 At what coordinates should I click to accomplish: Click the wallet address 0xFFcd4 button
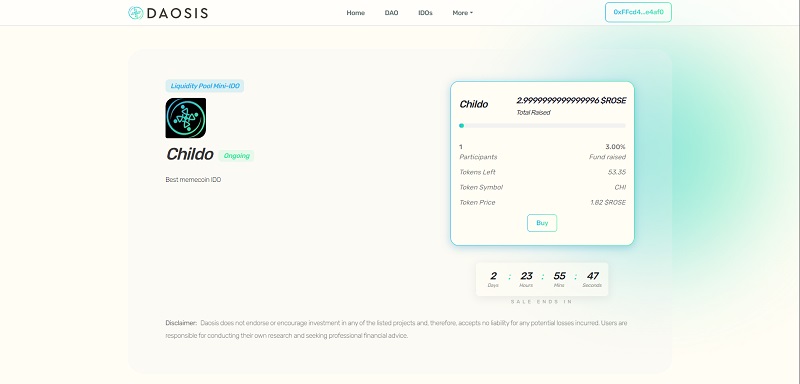click(638, 12)
